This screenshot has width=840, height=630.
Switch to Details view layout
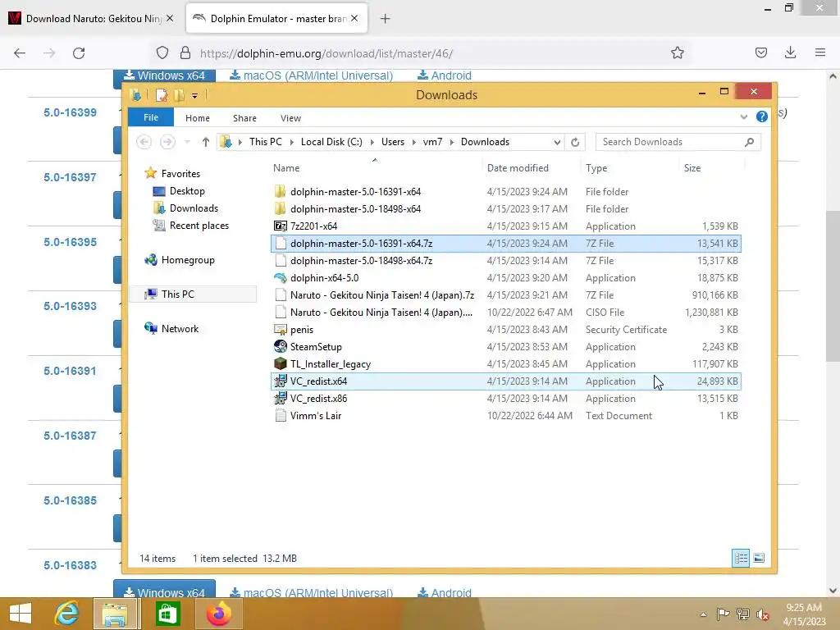741,558
